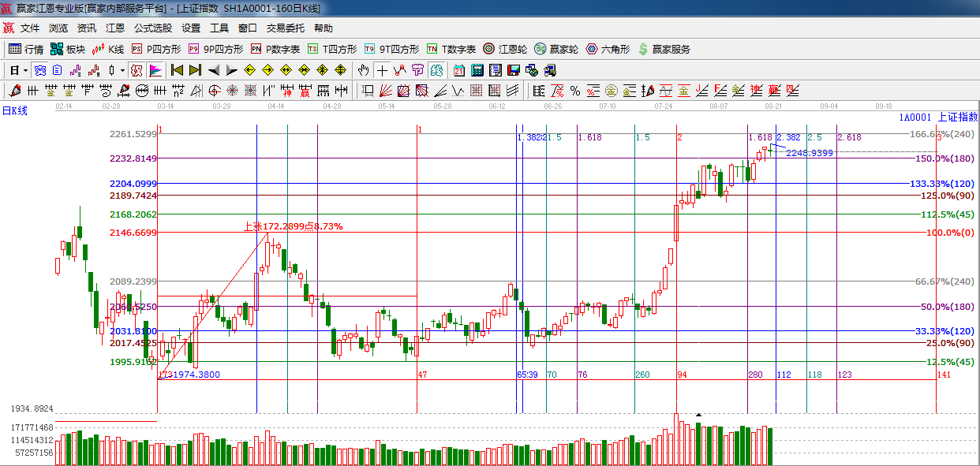The width and height of the screenshot is (980, 466).
Task: Click the calculator icon in toolbar
Action: 477,70
